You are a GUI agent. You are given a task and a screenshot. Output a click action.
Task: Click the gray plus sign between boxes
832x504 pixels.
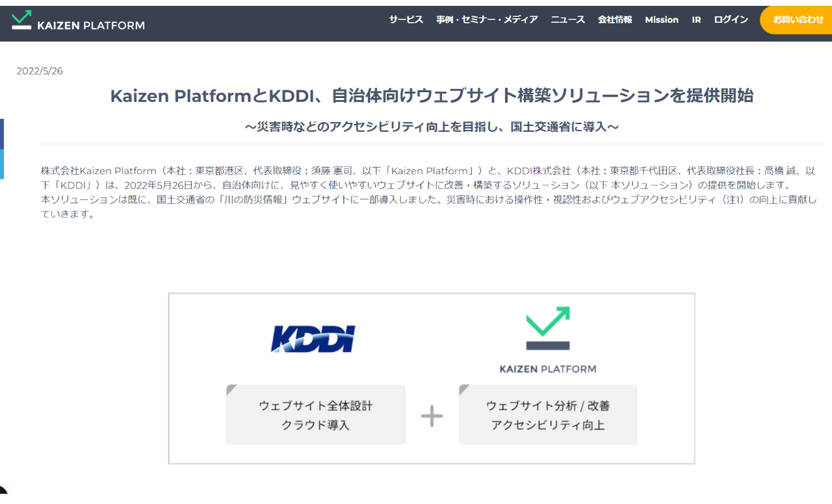[x=432, y=416]
